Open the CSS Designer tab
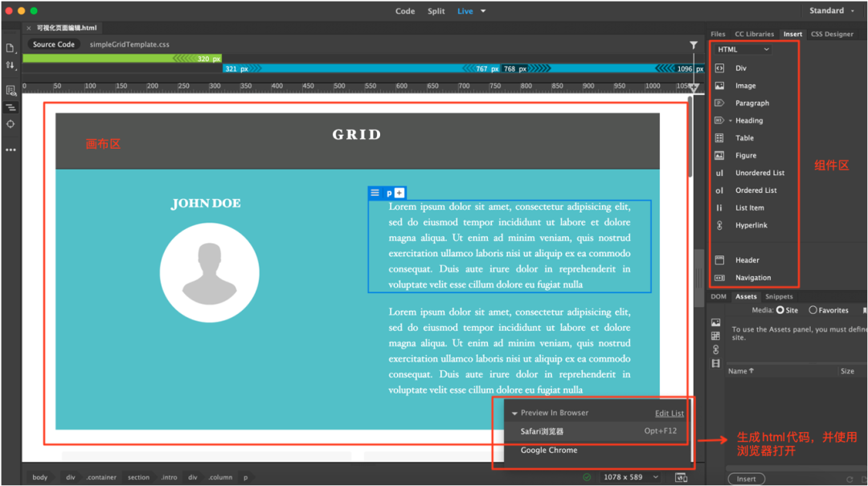This screenshot has height=486, width=868. point(832,34)
